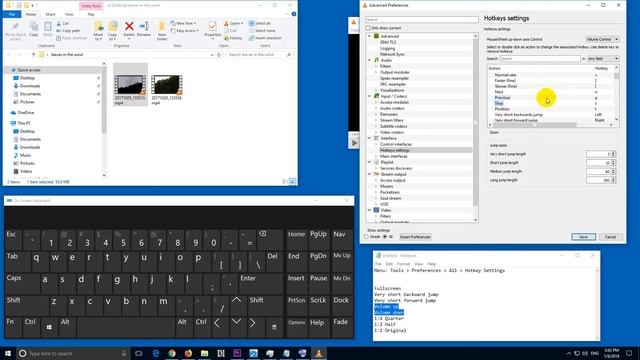
Task: Select the All show settings radio
Action: pos(384,237)
